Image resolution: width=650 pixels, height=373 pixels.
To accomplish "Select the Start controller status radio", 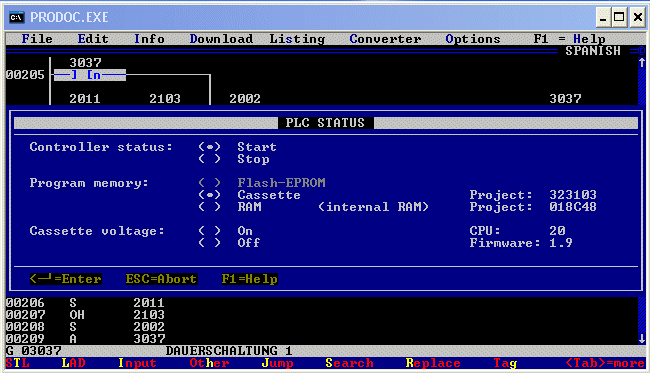I will click(210, 147).
